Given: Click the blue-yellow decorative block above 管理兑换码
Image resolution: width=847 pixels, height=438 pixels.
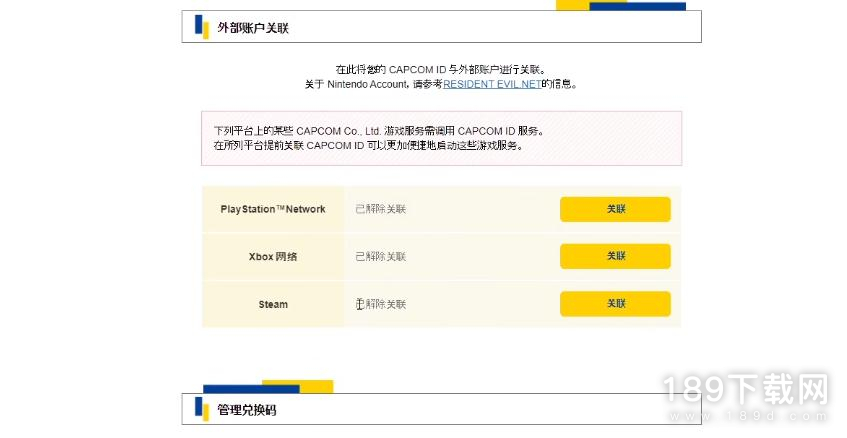Looking at the screenshot, I should point(267,387).
